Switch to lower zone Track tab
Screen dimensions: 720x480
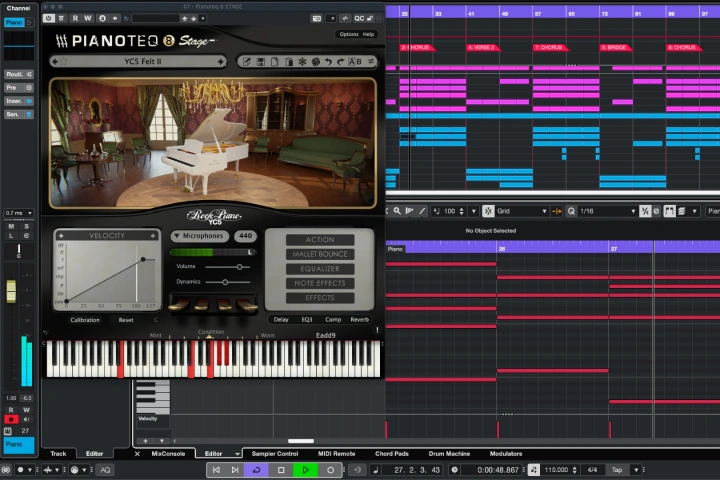(58, 454)
